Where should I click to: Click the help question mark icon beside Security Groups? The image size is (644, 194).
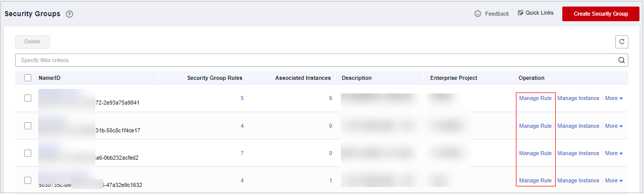70,14
